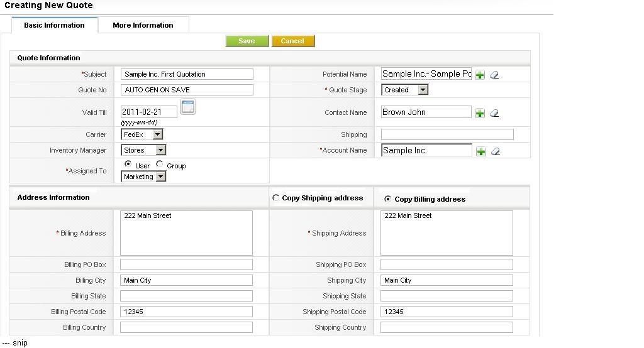644x348 pixels.
Task: Expand the Inventory Manager dropdown
Action: (x=143, y=150)
